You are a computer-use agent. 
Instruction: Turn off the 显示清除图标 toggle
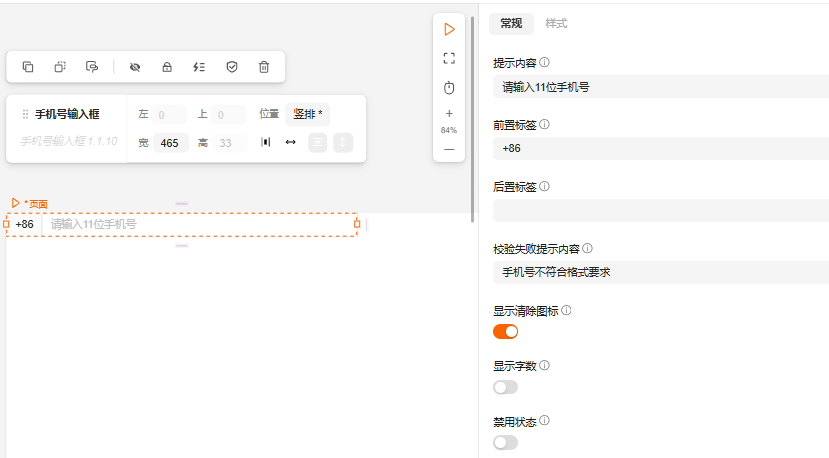pos(505,332)
